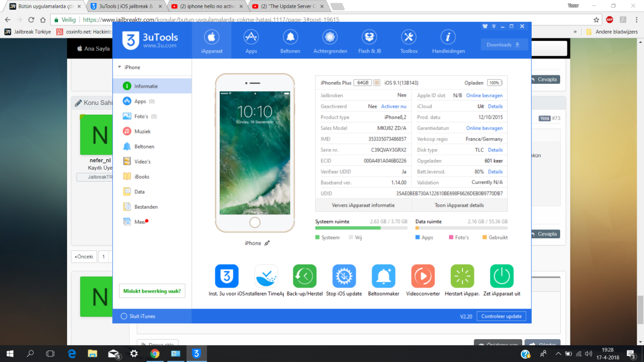Screen dimensions: 644x362
Task: Open the Chrome three-dot menu
Action: [x=637, y=19]
